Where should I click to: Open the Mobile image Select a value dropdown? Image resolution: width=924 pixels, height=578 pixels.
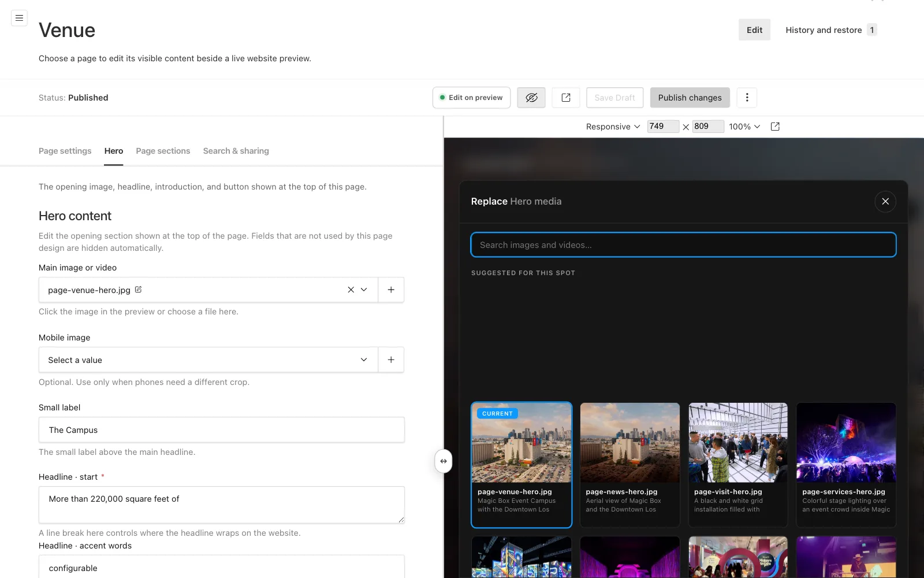pyautogui.click(x=208, y=360)
